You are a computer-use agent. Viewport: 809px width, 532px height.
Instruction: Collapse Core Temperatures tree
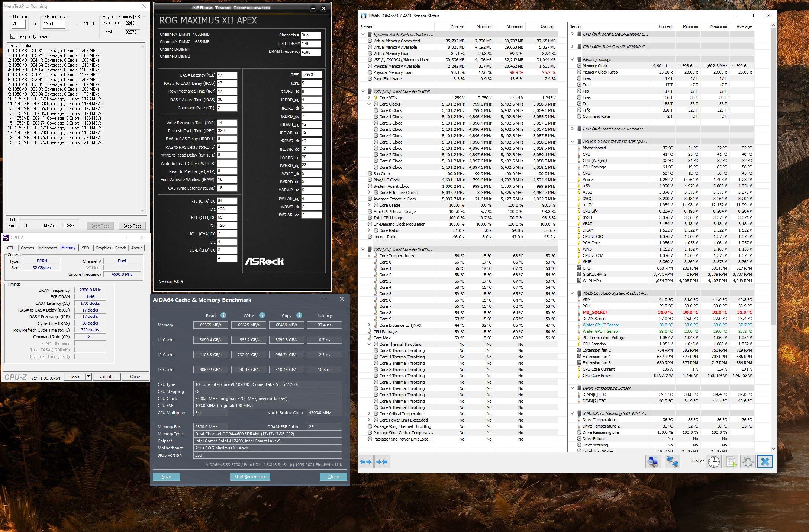(369, 256)
